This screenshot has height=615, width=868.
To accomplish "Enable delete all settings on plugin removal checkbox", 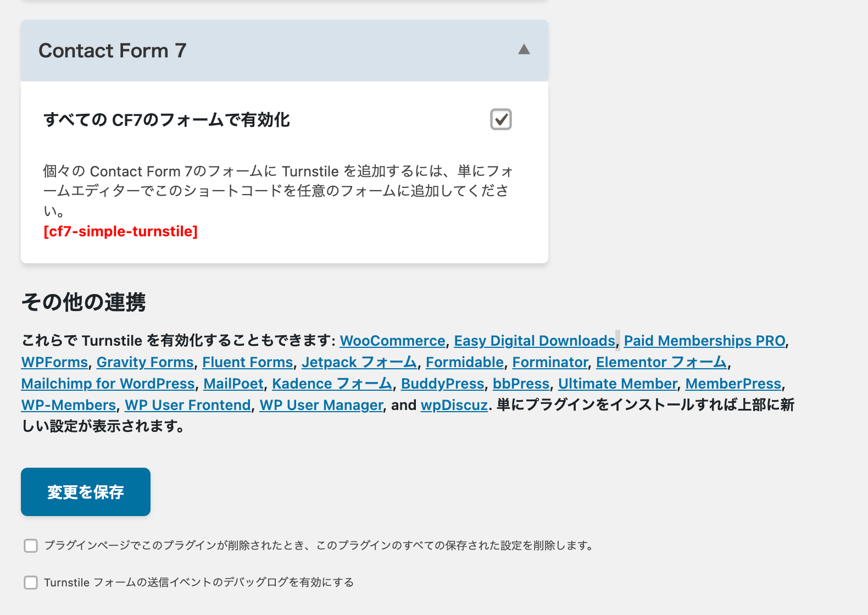I will (31, 546).
